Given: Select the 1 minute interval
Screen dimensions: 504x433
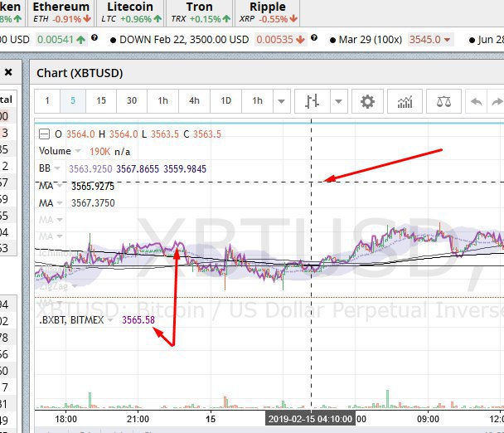Looking at the screenshot, I should click(x=47, y=101).
